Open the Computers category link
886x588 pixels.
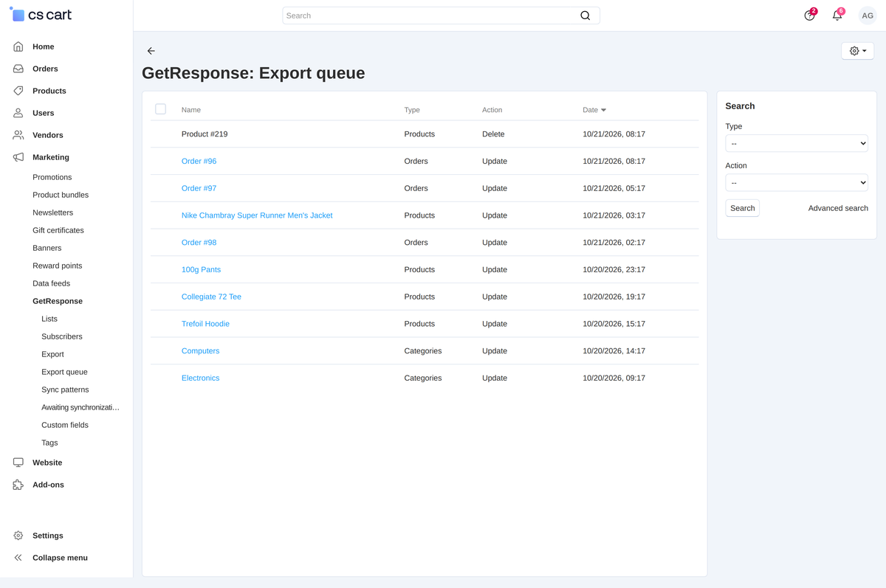(x=200, y=350)
